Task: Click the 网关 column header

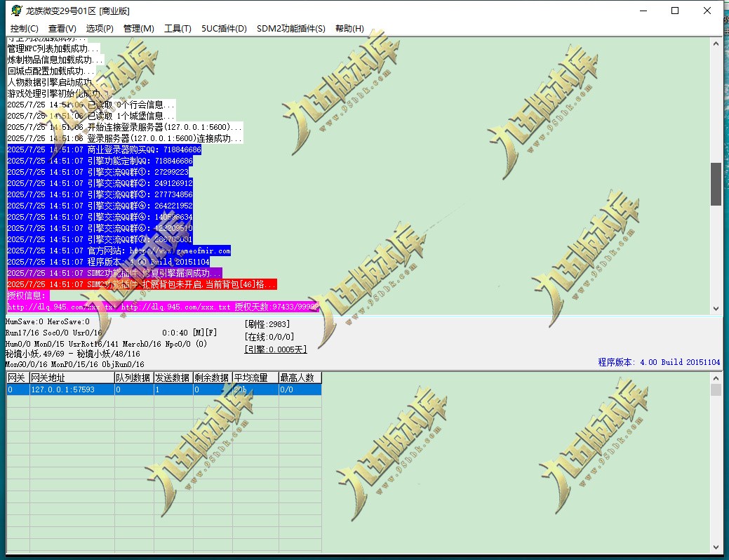Action: click(18, 378)
